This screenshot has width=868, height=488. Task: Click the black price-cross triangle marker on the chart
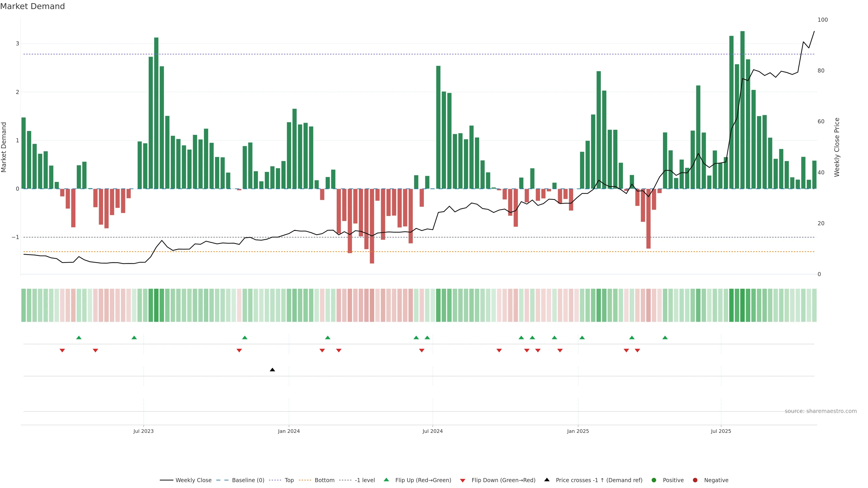pos(272,370)
